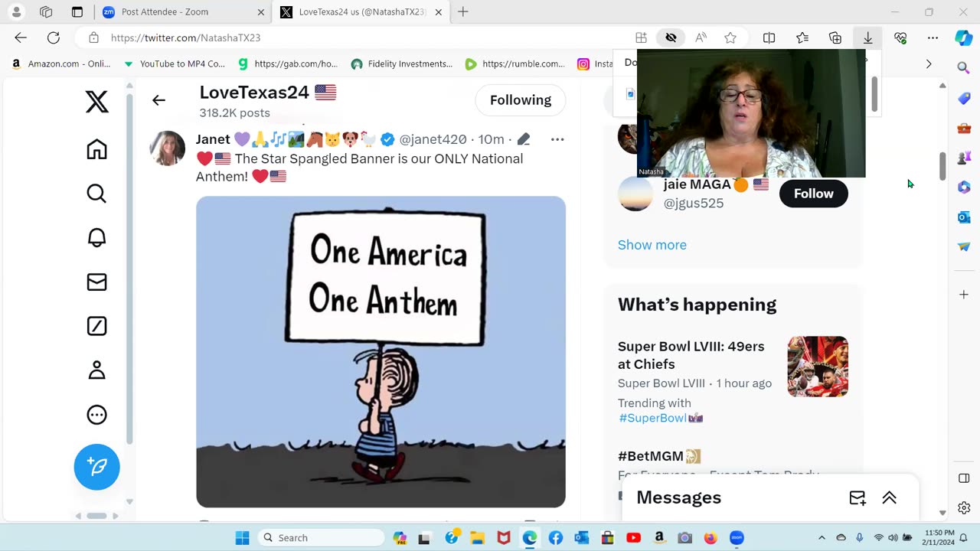Open Browser essentials heart icon

point(900,37)
